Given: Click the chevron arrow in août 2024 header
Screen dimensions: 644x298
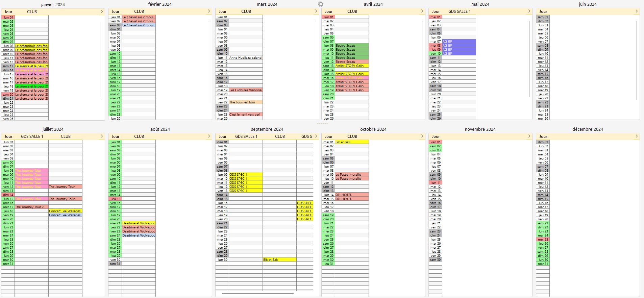Looking at the screenshot, I should [x=209, y=136].
